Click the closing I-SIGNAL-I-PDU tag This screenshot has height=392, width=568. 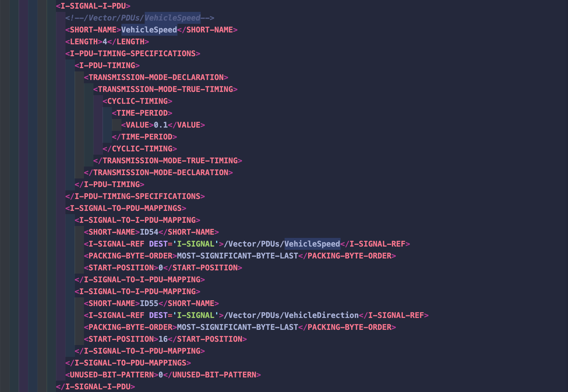point(96,387)
